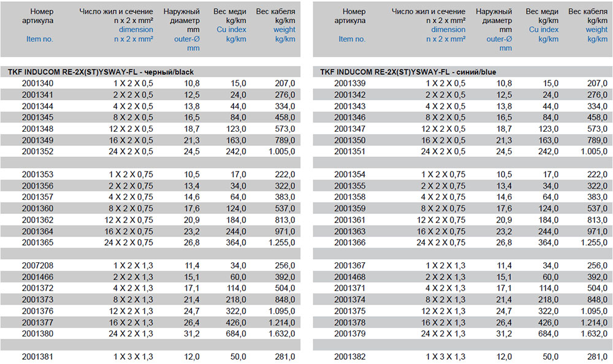The image size is (613, 364).
Task: Click item number 2001380
Action: point(37,333)
